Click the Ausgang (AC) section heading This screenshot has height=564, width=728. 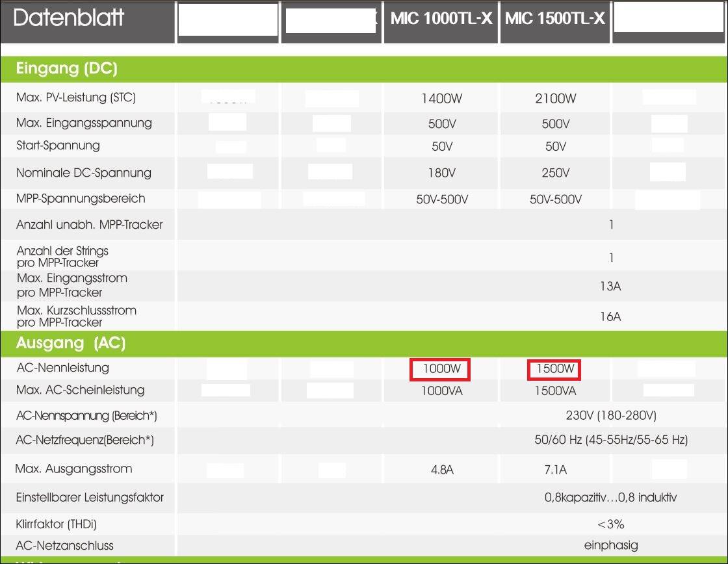(x=71, y=344)
